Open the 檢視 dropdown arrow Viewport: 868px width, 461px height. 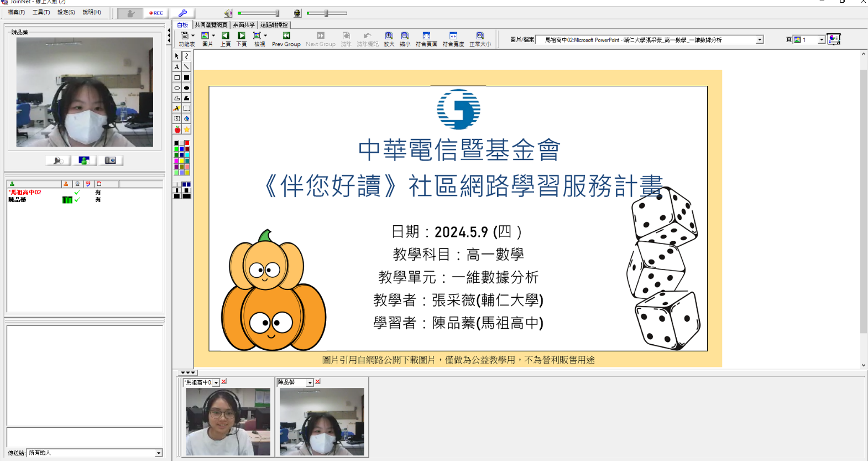coord(265,35)
